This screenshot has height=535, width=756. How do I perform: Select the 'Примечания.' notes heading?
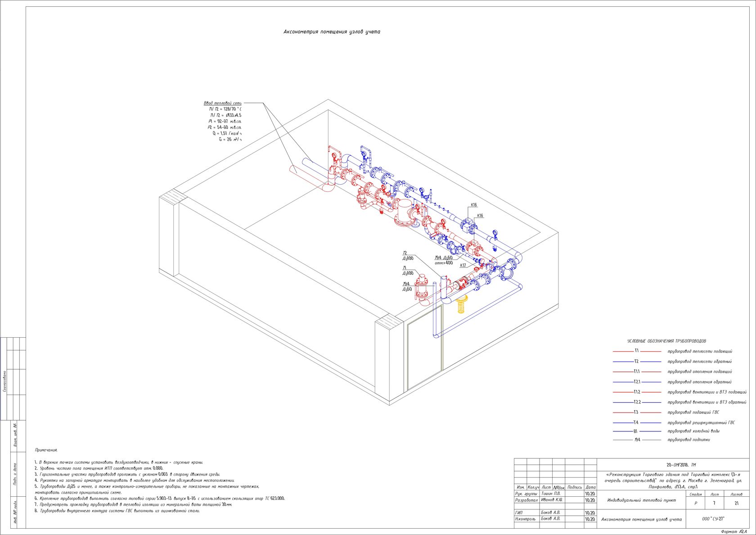click(x=46, y=450)
